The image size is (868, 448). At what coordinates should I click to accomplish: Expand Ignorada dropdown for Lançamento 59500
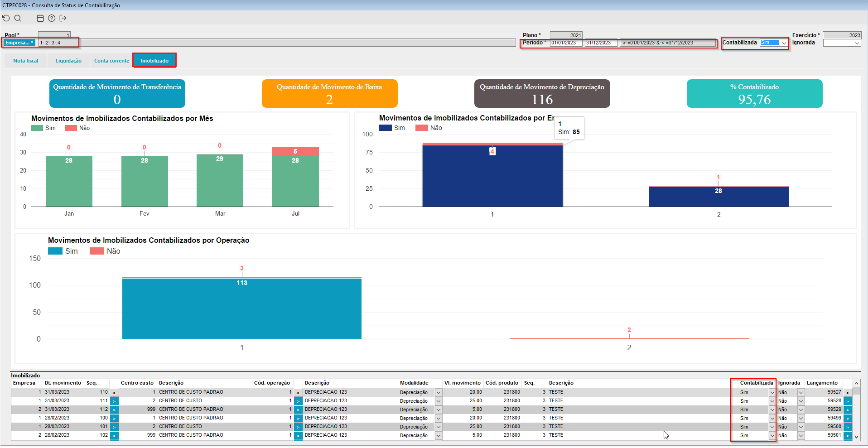[x=801, y=427]
